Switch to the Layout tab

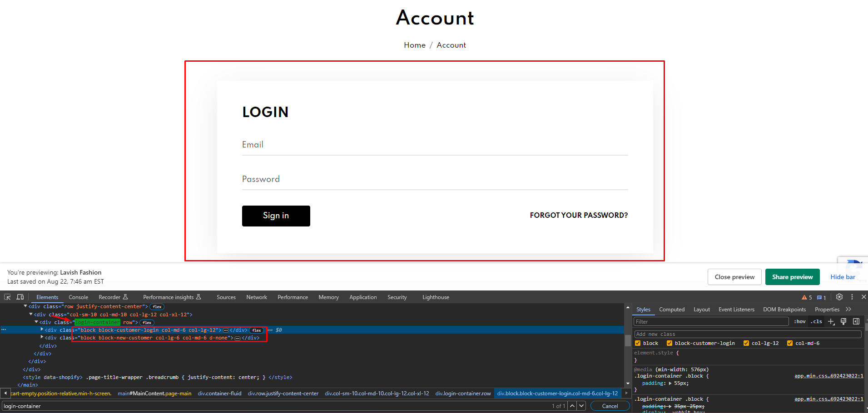coord(702,310)
